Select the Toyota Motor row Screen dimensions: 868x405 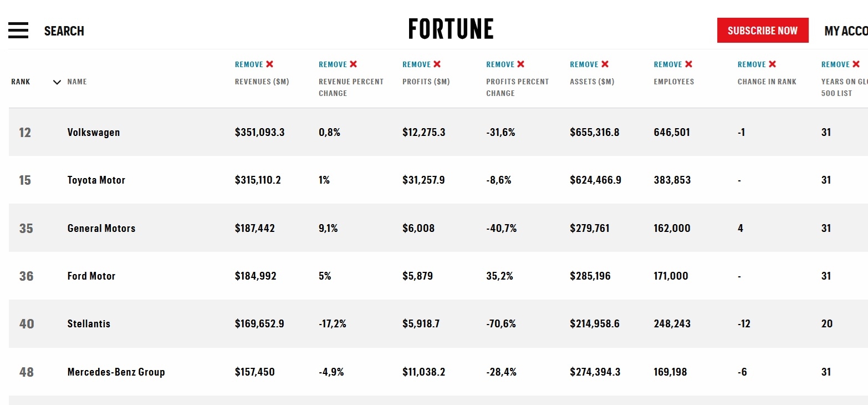click(96, 180)
